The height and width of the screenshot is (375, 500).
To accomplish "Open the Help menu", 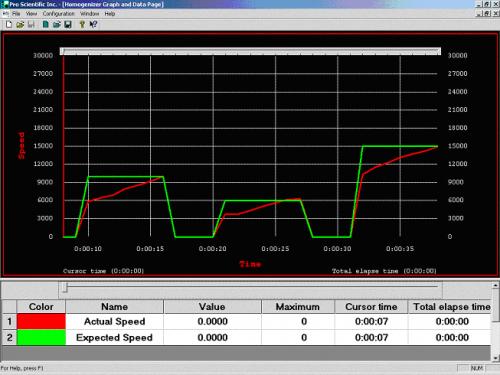I will point(110,14).
